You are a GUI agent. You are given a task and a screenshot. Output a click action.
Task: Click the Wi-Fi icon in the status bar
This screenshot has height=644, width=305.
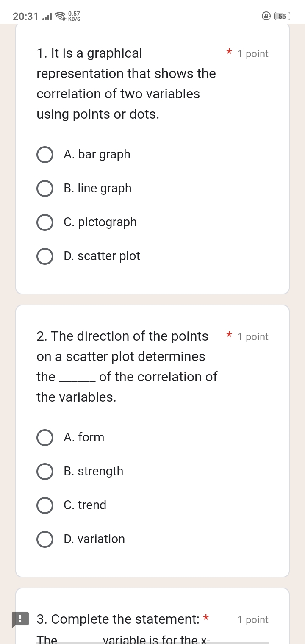point(59,16)
